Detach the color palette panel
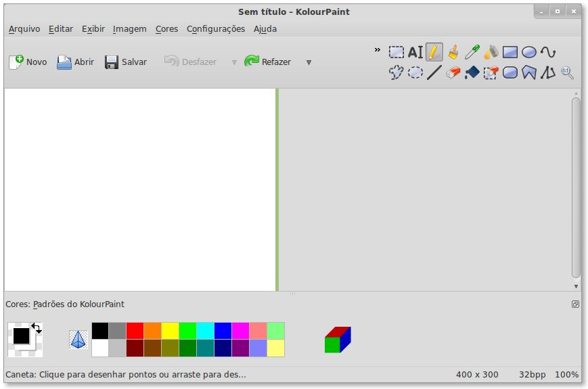This screenshot has width=588, height=389. tap(575, 304)
